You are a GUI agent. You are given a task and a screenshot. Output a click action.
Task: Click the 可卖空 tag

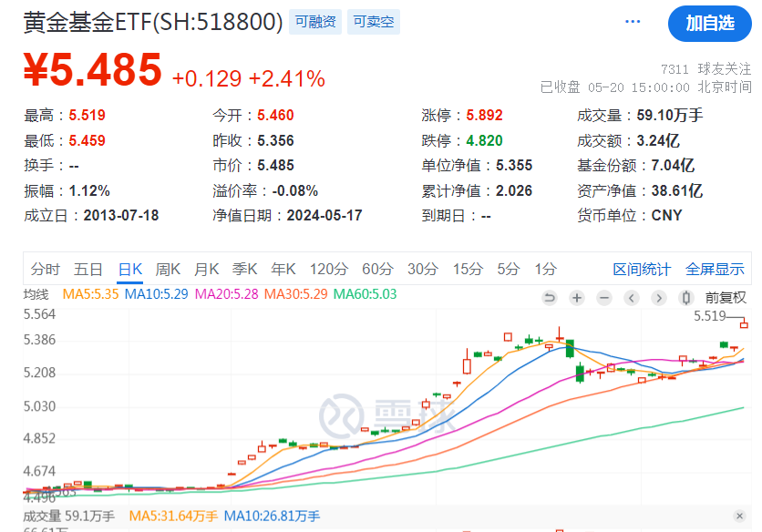coord(373,22)
